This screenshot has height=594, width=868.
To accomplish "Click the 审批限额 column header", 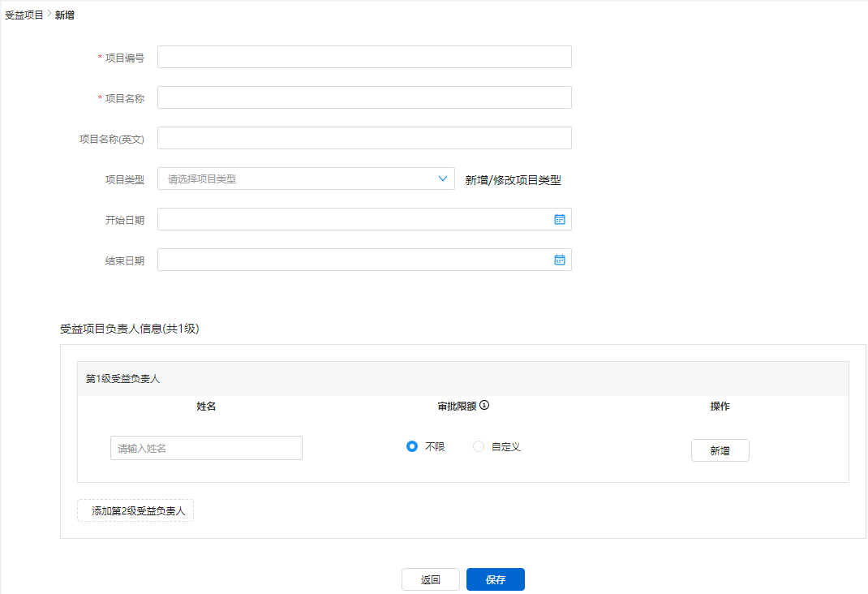I will [x=457, y=407].
